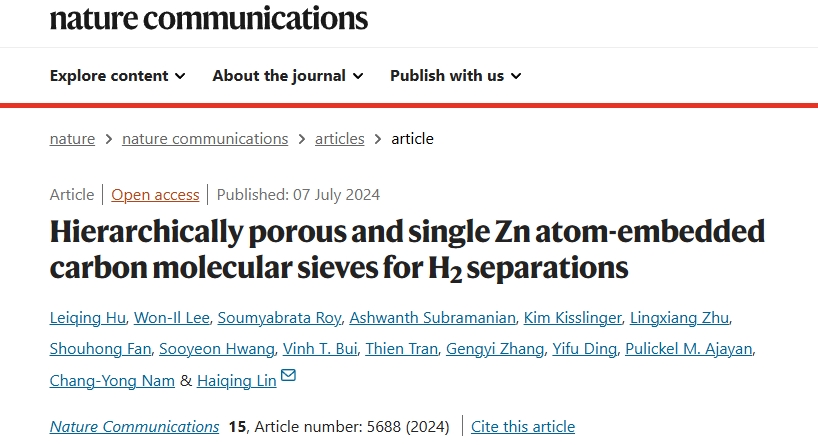Click author Ashwanth Subramanian
Screen dimensions: 818x445
[x=432, y=317]
